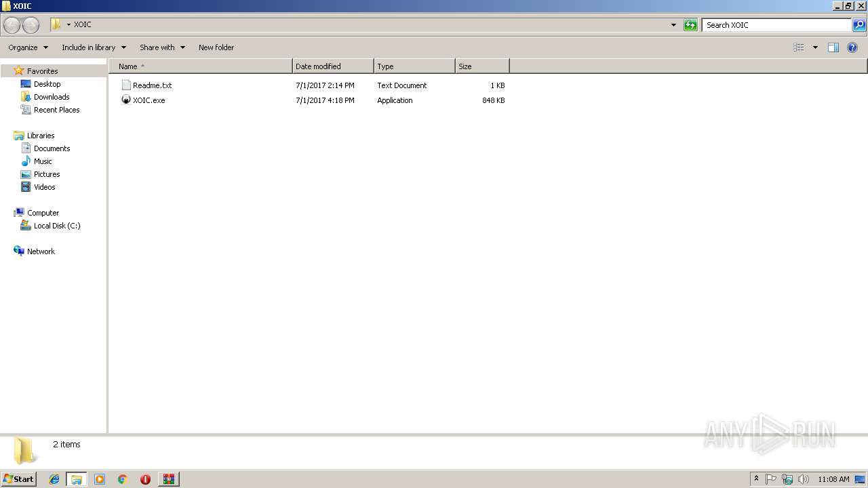Click the 7/1/2017 4:18 PM date

click(x=325, y=100)
